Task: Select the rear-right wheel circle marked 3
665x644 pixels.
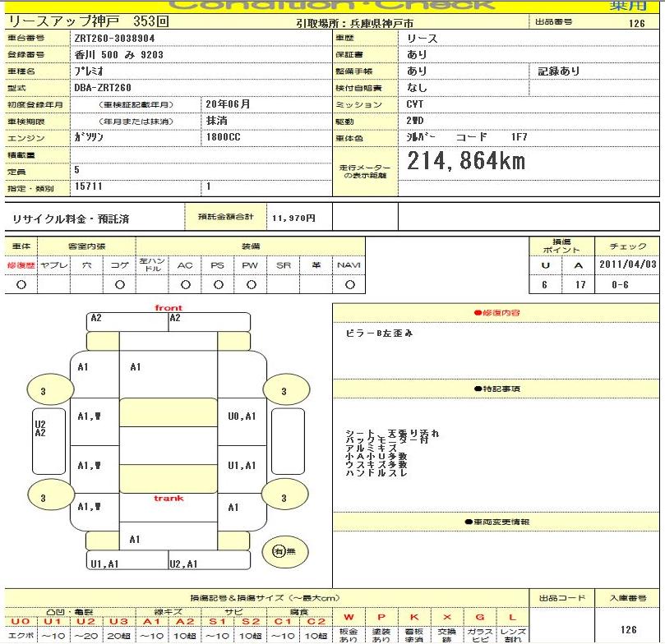Action: 284,498
